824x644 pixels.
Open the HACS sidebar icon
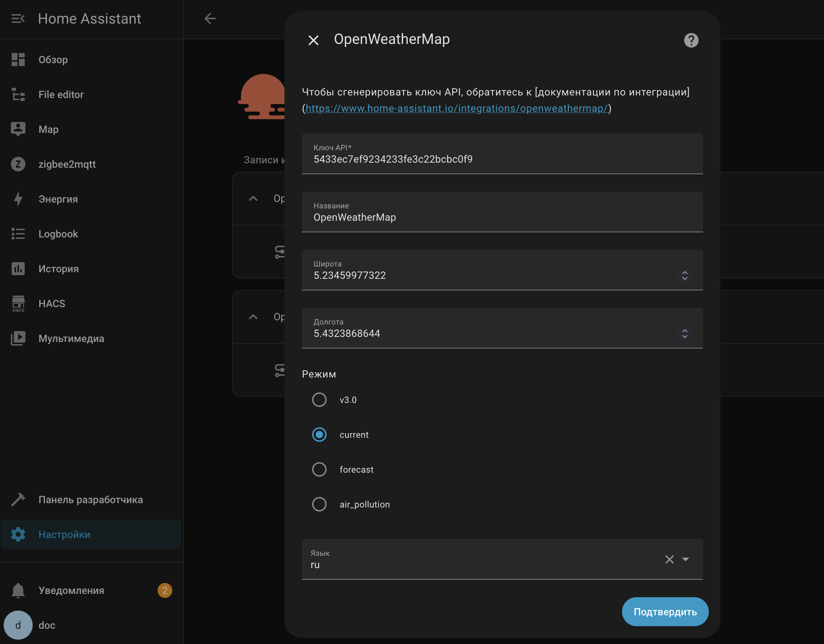18,303
